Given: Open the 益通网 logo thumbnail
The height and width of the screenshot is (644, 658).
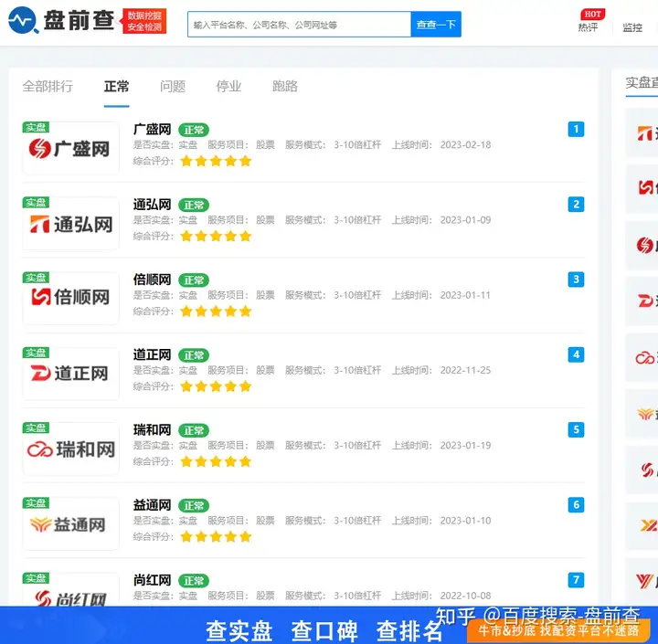Looking at the screenshot, I should 70,523.
